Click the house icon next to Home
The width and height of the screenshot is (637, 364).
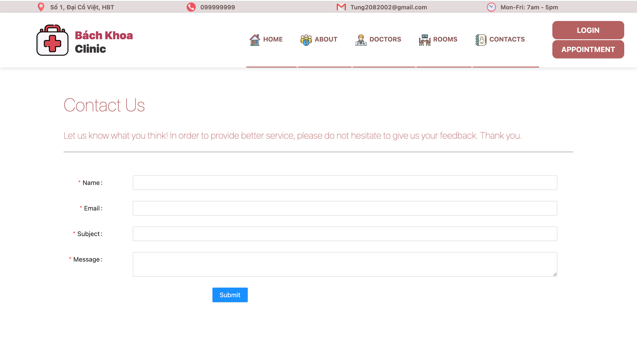point(255,40)
